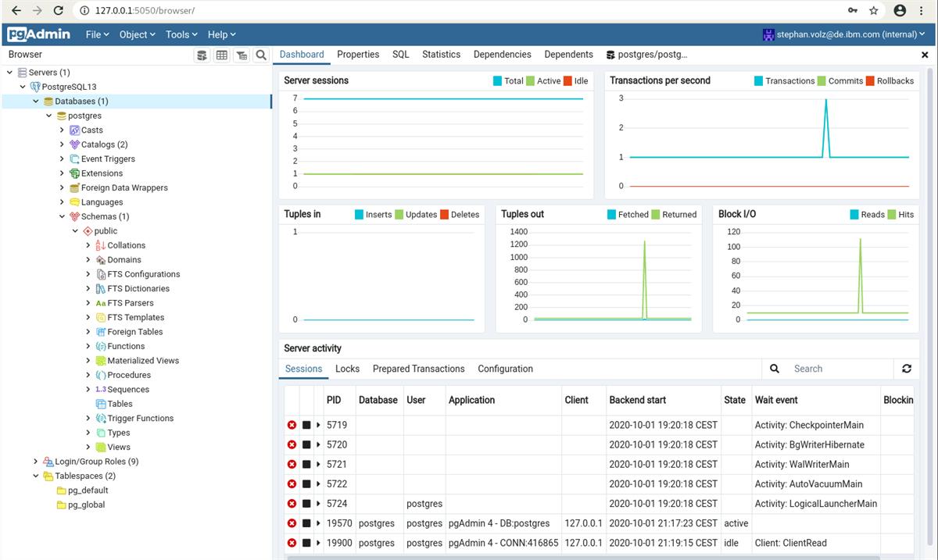Click the Search Objects magnifier icon
938x560 pixels.
click(x=261, y=55)
